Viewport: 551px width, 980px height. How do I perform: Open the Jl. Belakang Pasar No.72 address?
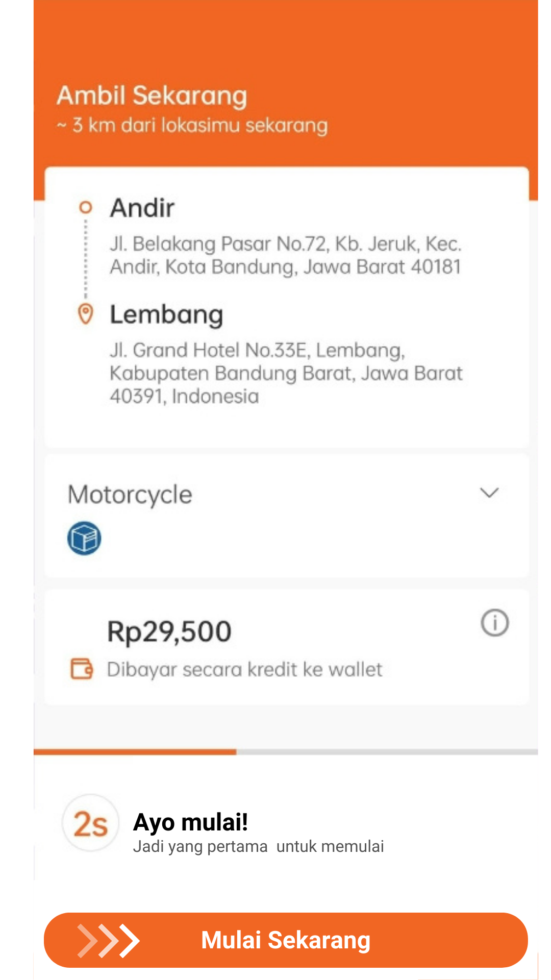pos(286,255)
